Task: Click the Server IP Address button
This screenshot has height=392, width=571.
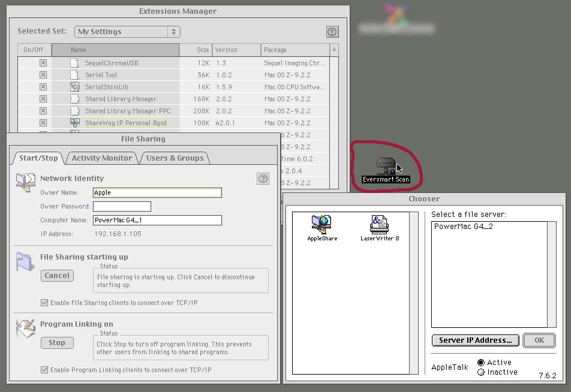Action: 475,340
